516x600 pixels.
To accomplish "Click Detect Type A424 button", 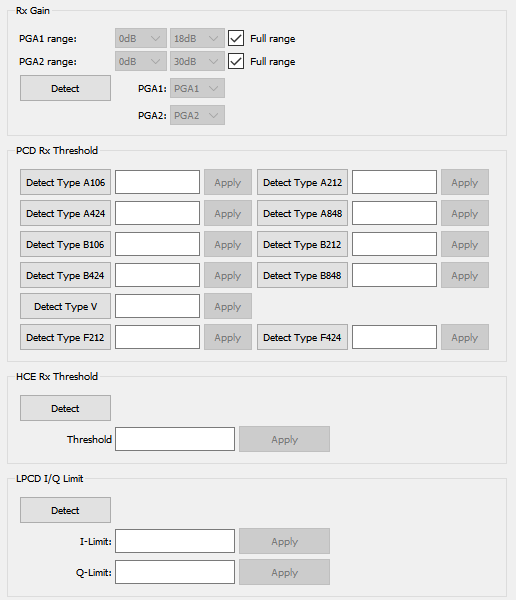I will coord(65,213).
